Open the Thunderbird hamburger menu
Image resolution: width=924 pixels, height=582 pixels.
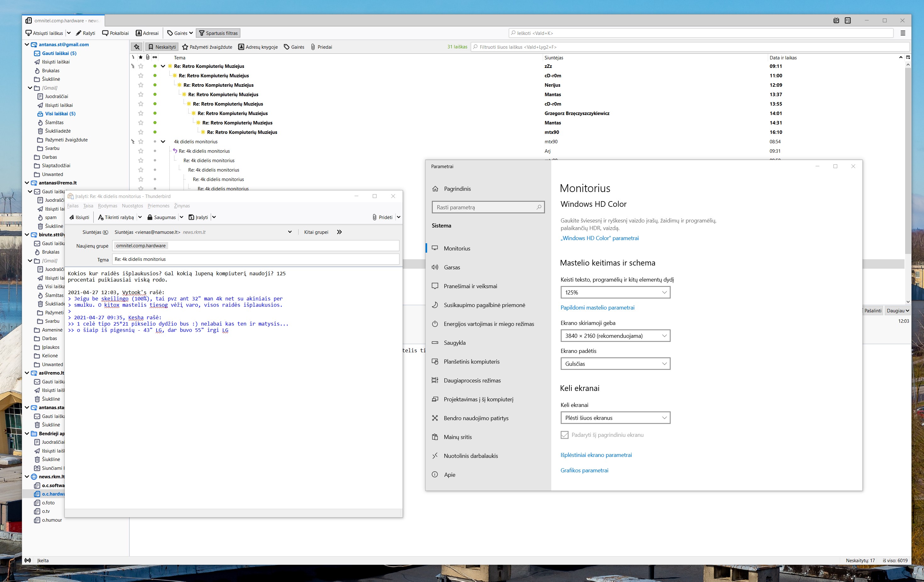pos(903,33)
